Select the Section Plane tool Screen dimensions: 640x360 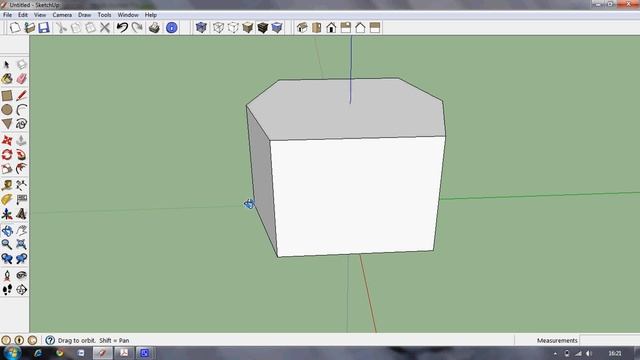click(21, 289)
